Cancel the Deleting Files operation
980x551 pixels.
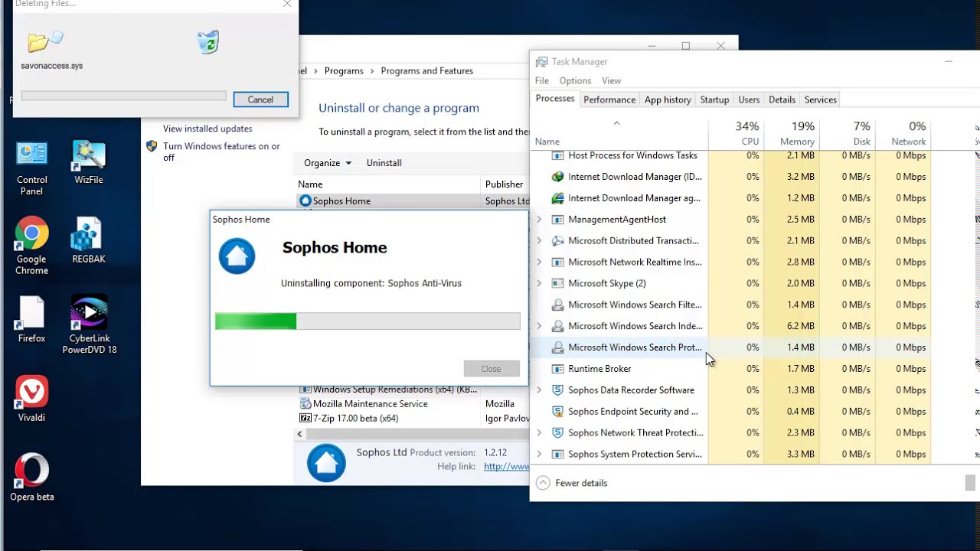[x=260, y=99]
